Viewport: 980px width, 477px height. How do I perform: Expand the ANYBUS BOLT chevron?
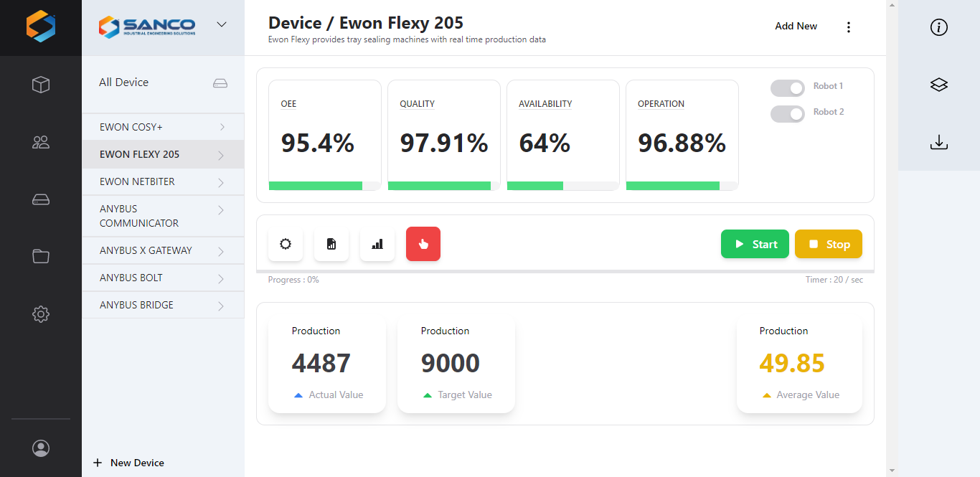(x=222, y=278)
